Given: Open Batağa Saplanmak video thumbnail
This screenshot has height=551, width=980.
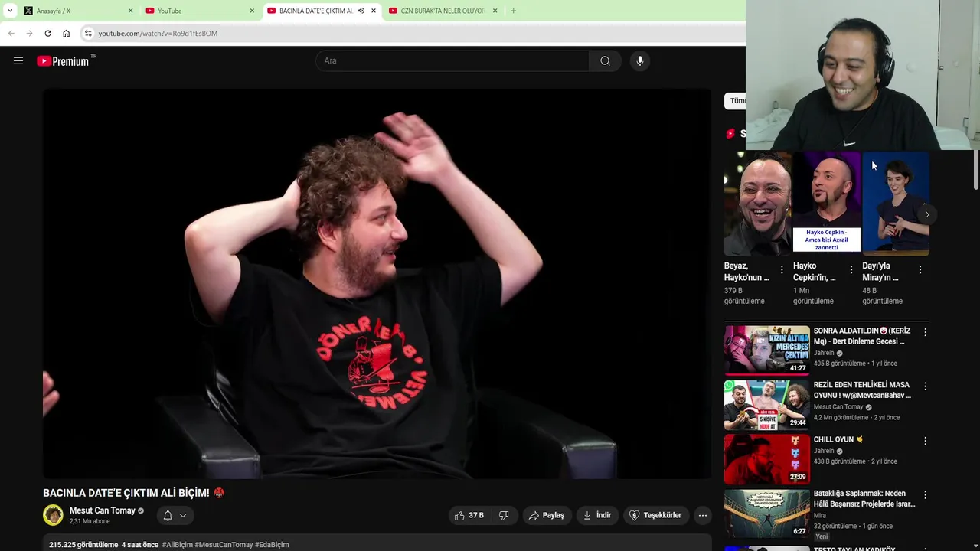Looking at the screenshot, I should click(x=767, y=514).
